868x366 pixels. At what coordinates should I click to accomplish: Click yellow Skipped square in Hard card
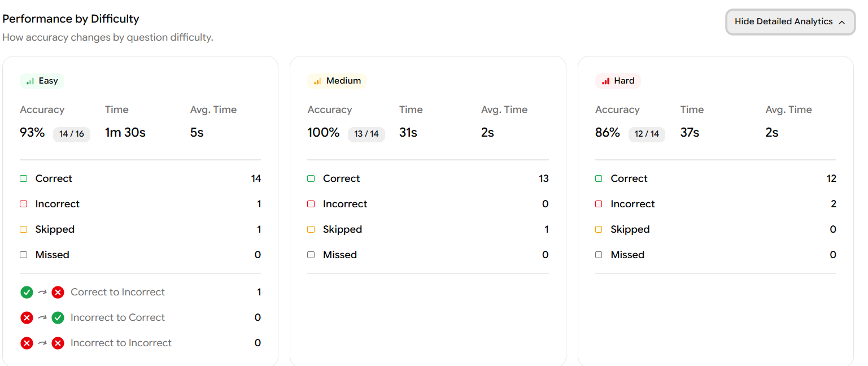click(599, 229)
